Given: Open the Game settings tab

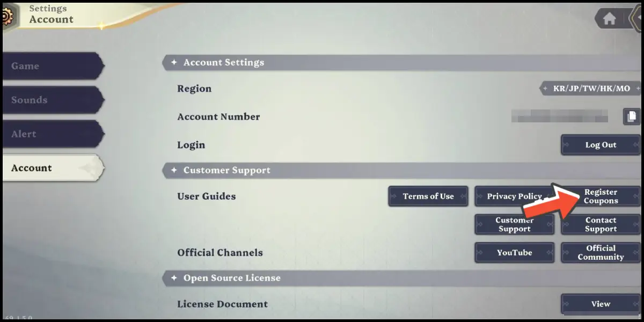Looking at the screenshot, I should (x=52, y=66).
